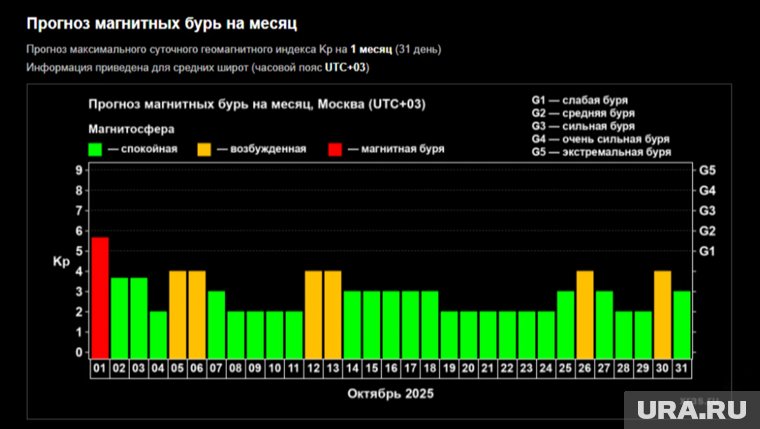Click the red 'магнитная буря' legend swatch

pos(334,149)
